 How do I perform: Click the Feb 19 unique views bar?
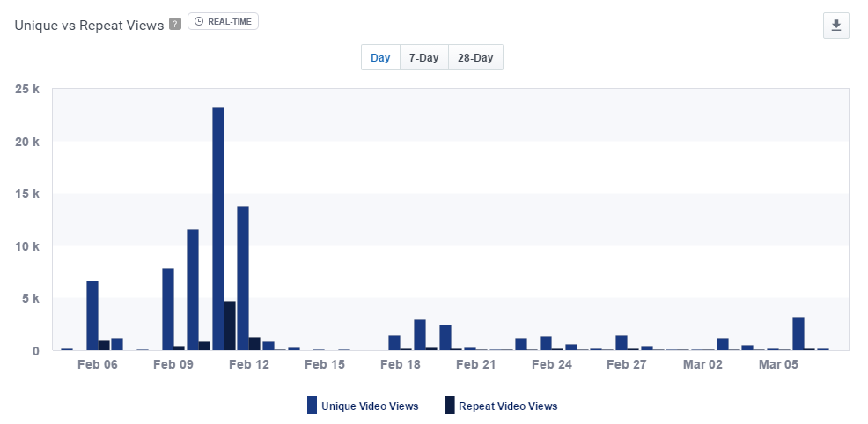click(420, 334)
